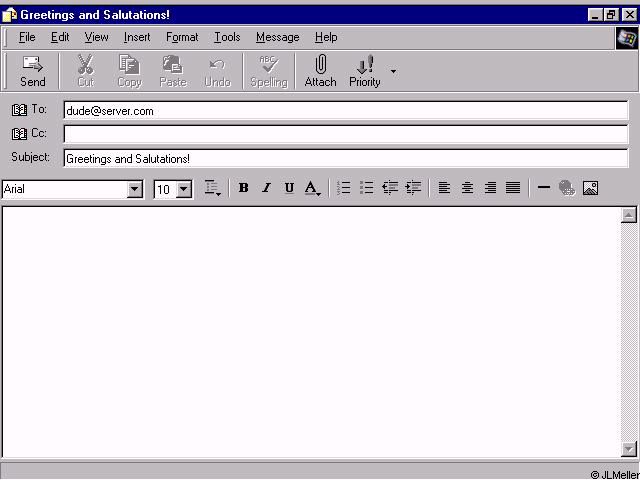This screenshot has height=480, width=640.
Task: Increase paragraph indentation
Action: click(413, 188)
